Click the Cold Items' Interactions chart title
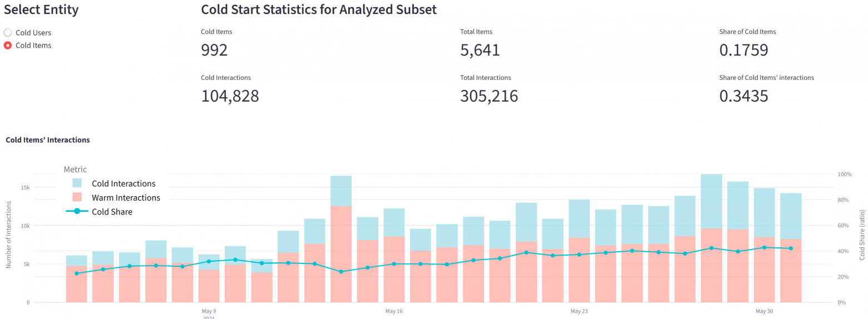Viewport: 868px width, 319px height. point(48,140)
